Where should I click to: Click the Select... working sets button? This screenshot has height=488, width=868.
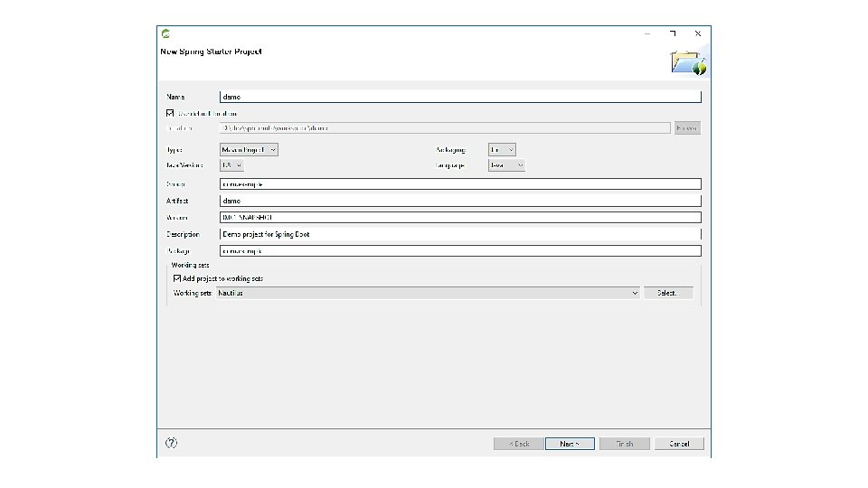click(x=668, y=293)
